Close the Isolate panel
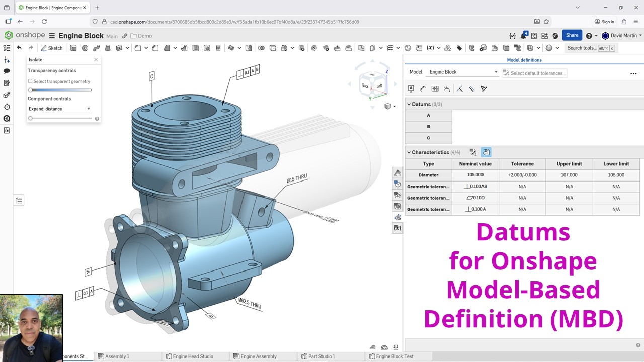 pos(96,60)
